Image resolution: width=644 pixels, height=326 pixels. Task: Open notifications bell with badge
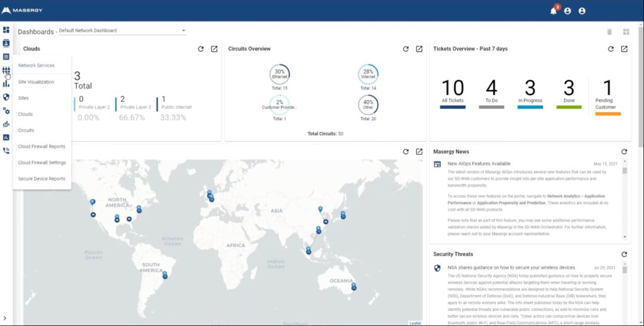tap(553, 10)
